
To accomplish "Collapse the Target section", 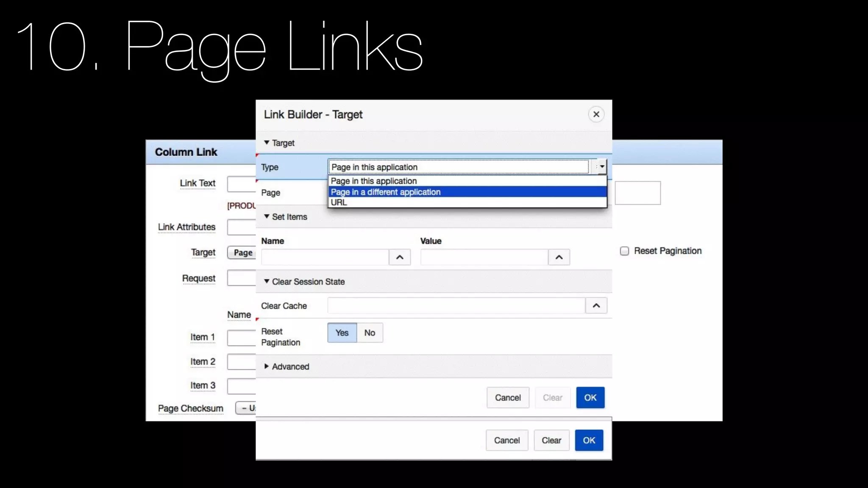I will [x=267, y=143].
